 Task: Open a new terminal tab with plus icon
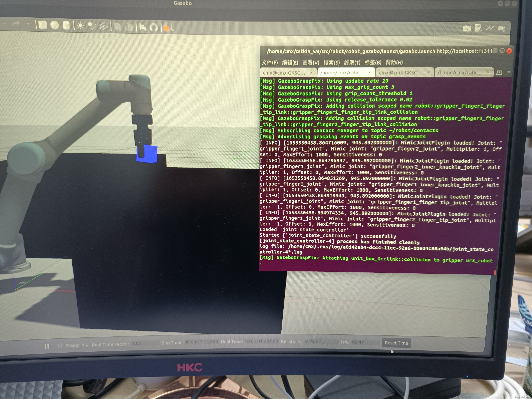click(499, 72)
